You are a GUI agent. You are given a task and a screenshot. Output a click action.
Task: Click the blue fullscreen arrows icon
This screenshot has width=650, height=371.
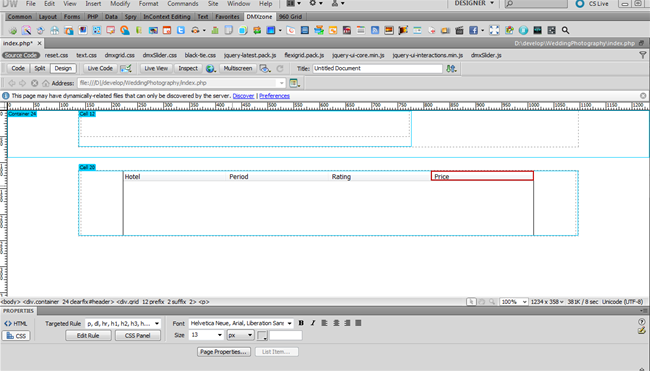tap(494, 30)
